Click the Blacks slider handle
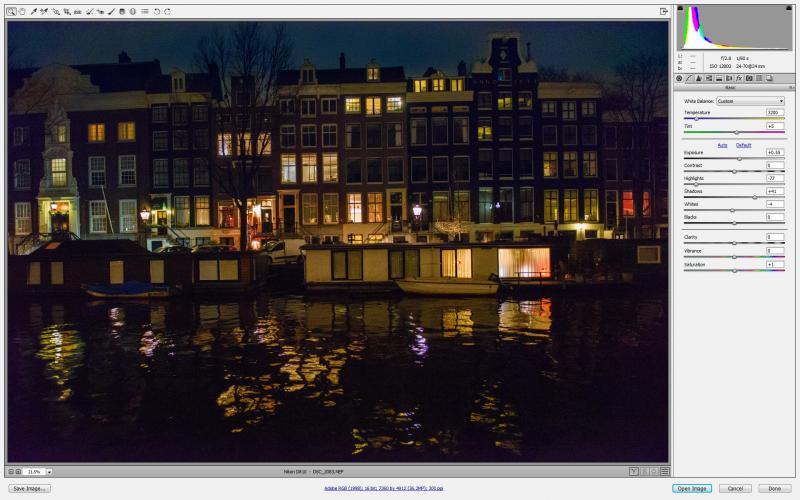The height and width of the screenshot is (500, 800). (x=734, y=223)
